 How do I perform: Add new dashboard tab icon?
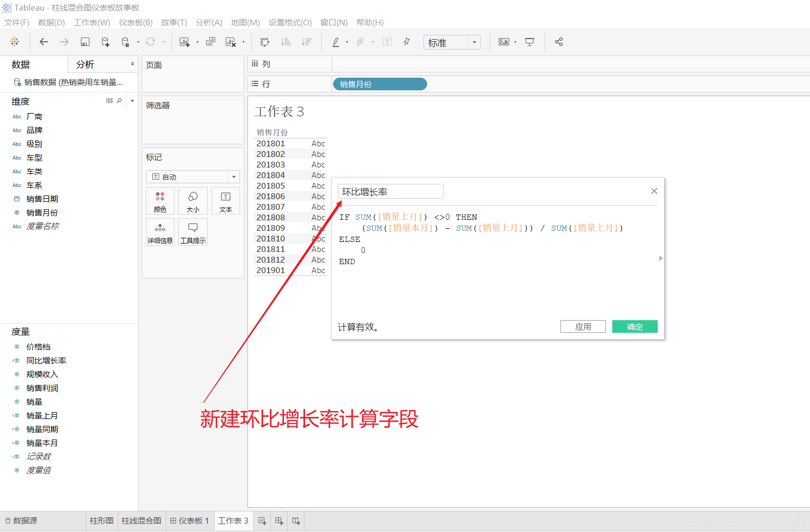(x=279, y=521)
